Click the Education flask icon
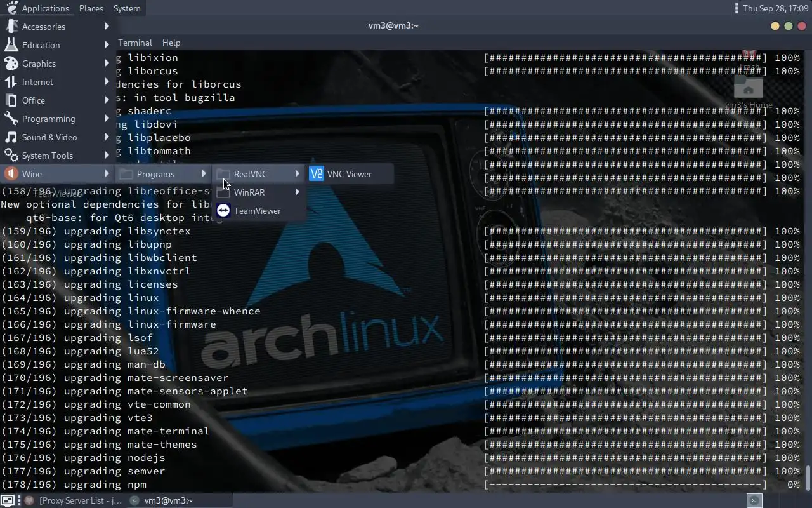This screenshot has width=812, height=508. (x=11, y=45)
